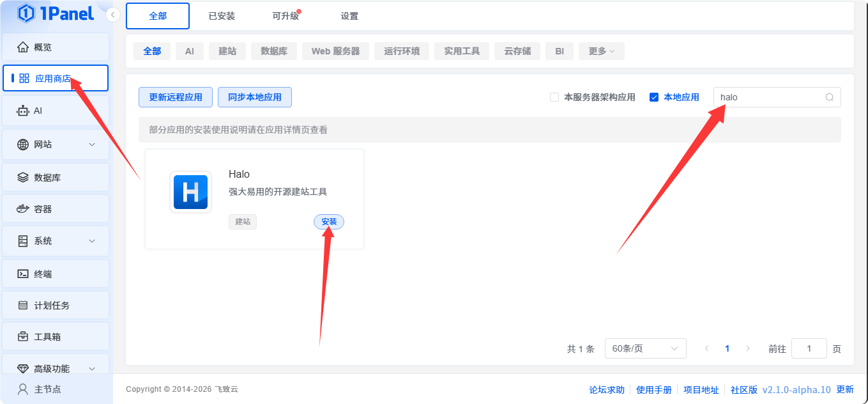The image size is (868, 404).
Task: Switch to the 已安装 tab
Action: (222, 16)
